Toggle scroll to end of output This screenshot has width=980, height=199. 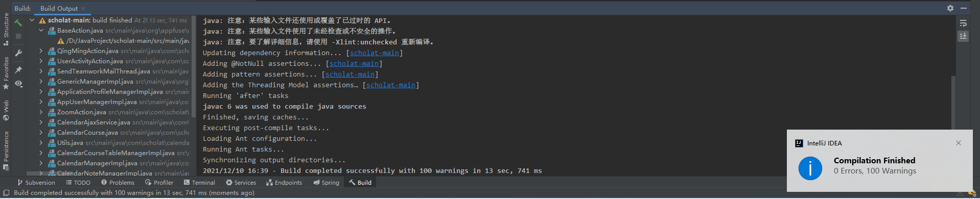click(963, 36)
